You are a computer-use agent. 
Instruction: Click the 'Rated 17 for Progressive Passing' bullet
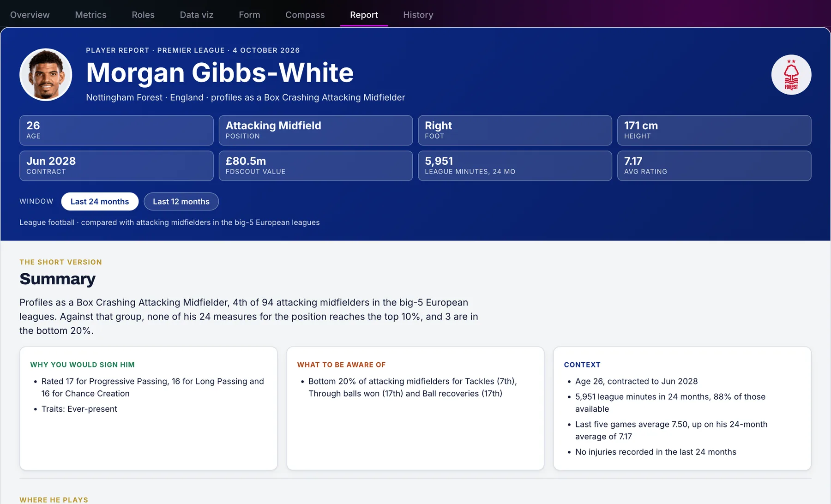coord(152,387)
